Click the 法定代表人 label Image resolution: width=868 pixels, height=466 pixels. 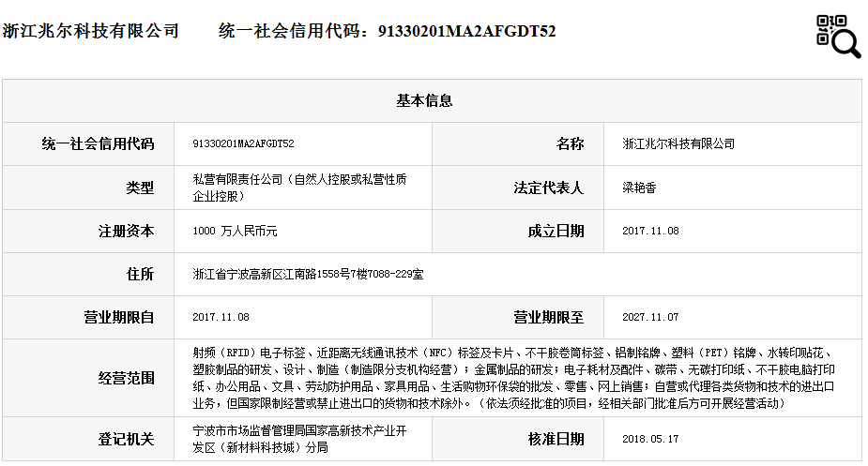pyautogui.click(x=549, y=188)
